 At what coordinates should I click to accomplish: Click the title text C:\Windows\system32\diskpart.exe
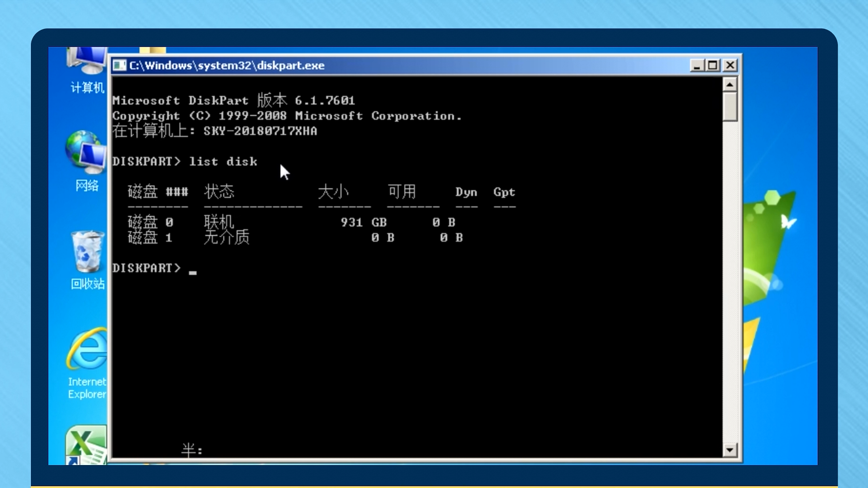(x=227, y=65)
